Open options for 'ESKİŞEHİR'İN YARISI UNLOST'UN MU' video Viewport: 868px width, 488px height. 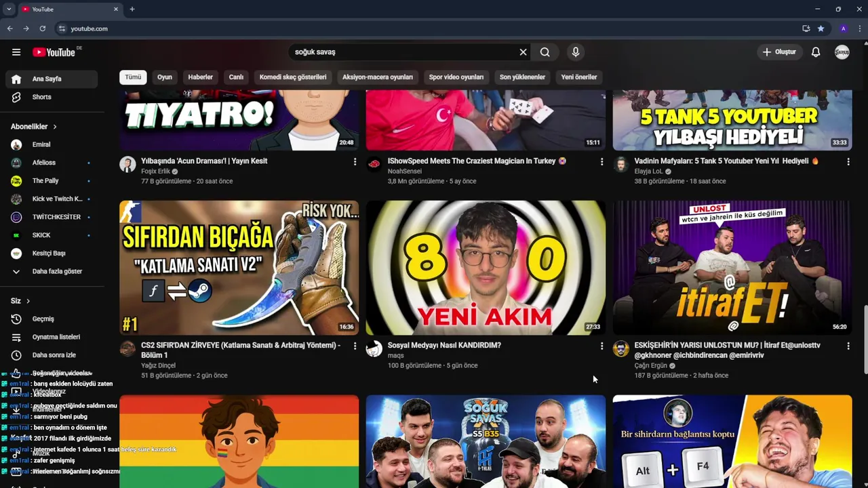(848, 346)
